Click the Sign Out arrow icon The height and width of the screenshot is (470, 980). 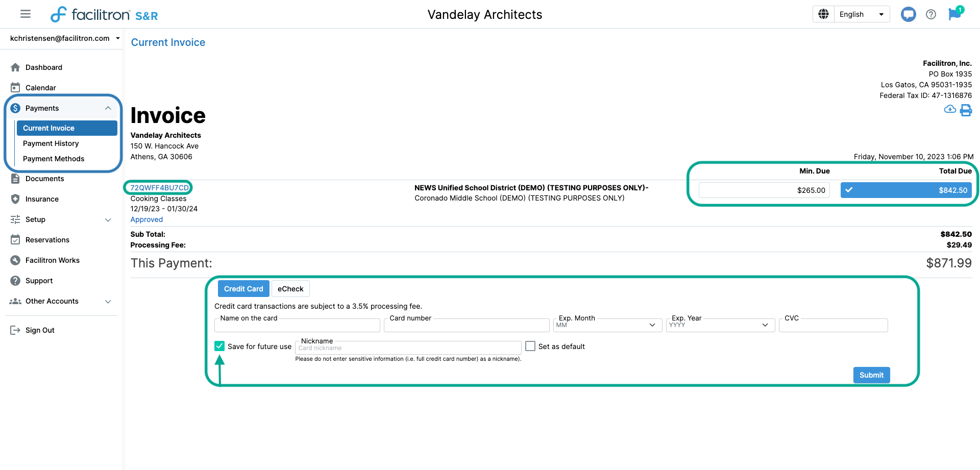point(15,330)
